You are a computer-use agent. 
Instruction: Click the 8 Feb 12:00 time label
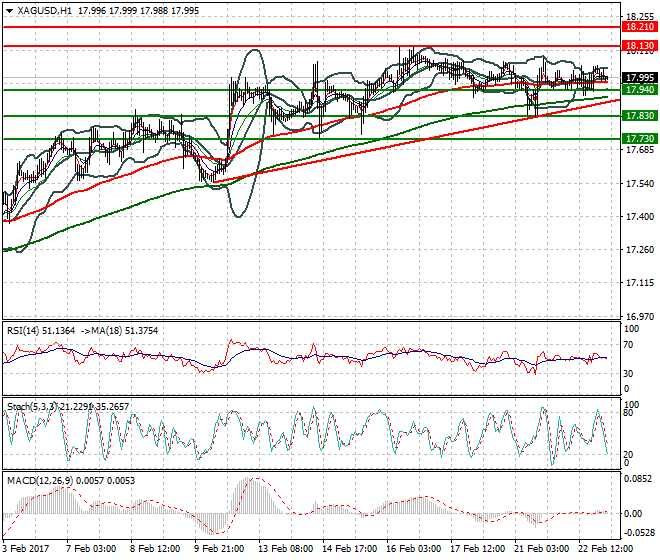pos(155,549)
